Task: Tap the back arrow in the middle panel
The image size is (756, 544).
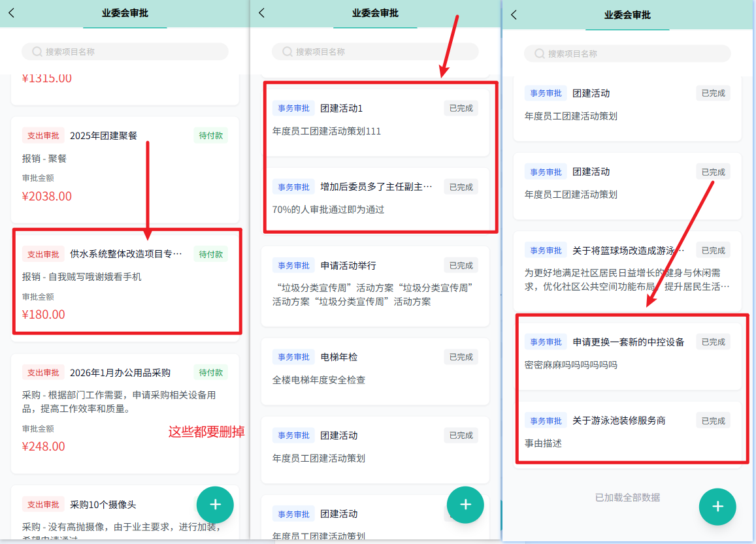Action: click(x=261, y=13)
